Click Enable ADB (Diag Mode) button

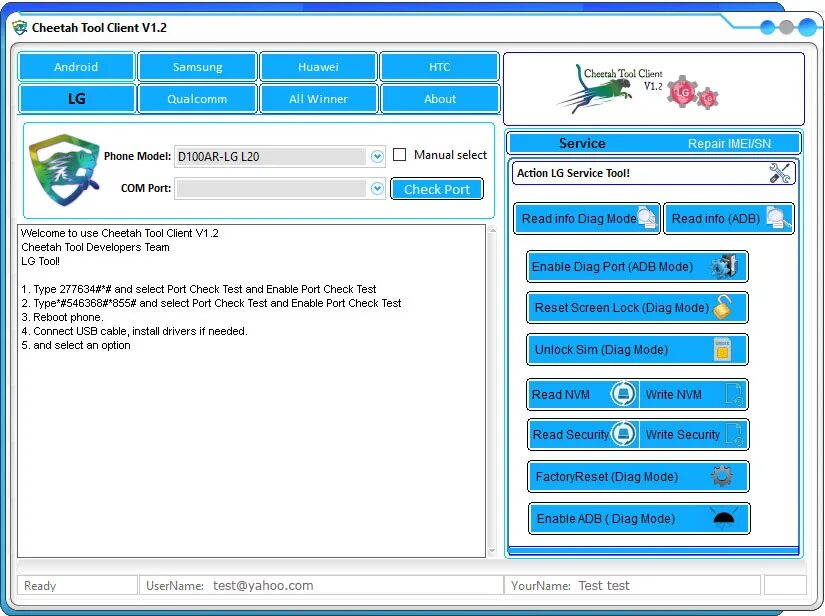[639, 518]
